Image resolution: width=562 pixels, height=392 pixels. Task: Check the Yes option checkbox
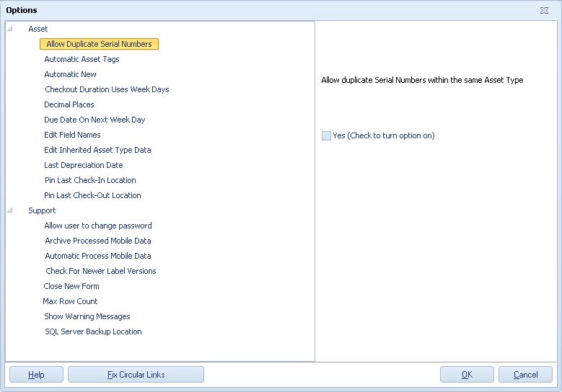pyautogui.click(x=326, y=135)
